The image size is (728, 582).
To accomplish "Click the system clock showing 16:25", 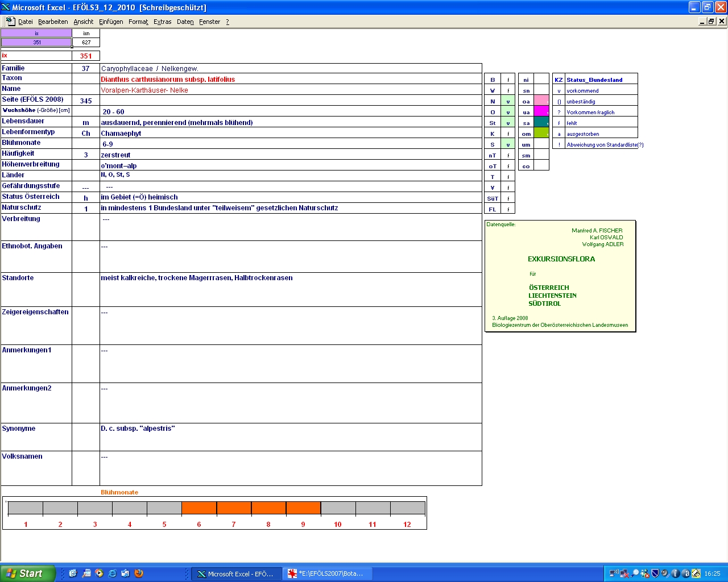I will point(712,573).
